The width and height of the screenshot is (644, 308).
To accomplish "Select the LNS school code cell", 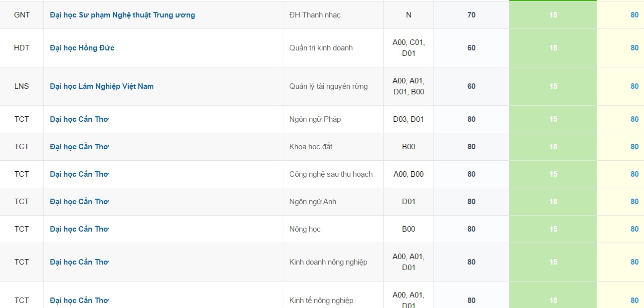I will coord(22,86).
